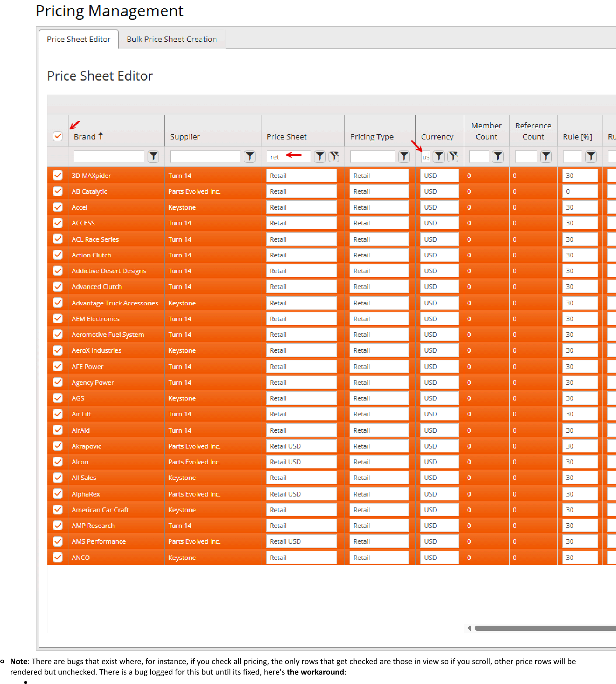Select the Price Sheet Editor tab
616x684 pixels.
tap(79, 39)
